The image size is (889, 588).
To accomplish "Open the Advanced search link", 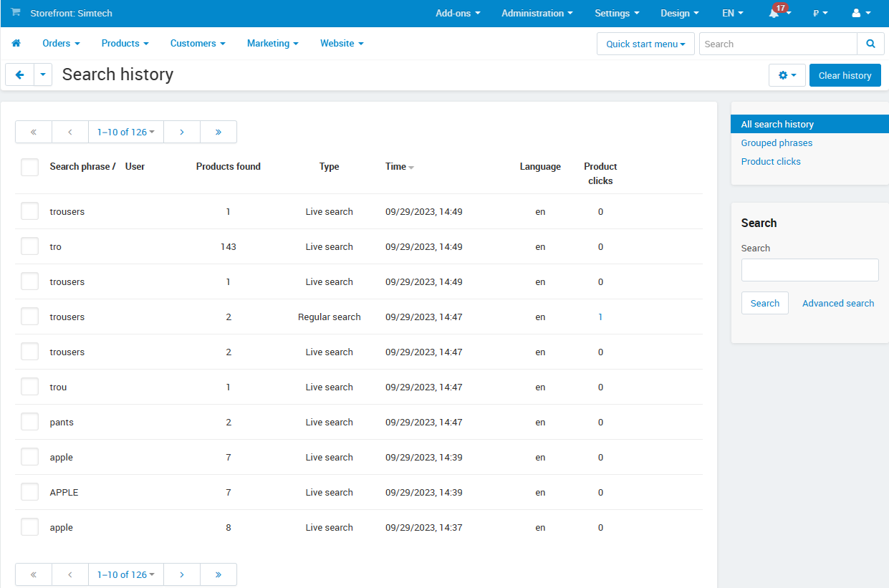I will coord(838,303).
